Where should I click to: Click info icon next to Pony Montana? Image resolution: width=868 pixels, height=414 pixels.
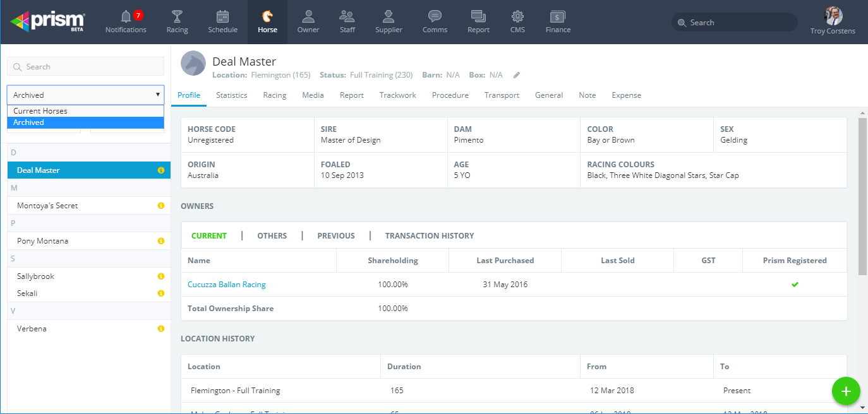(160, 241)
